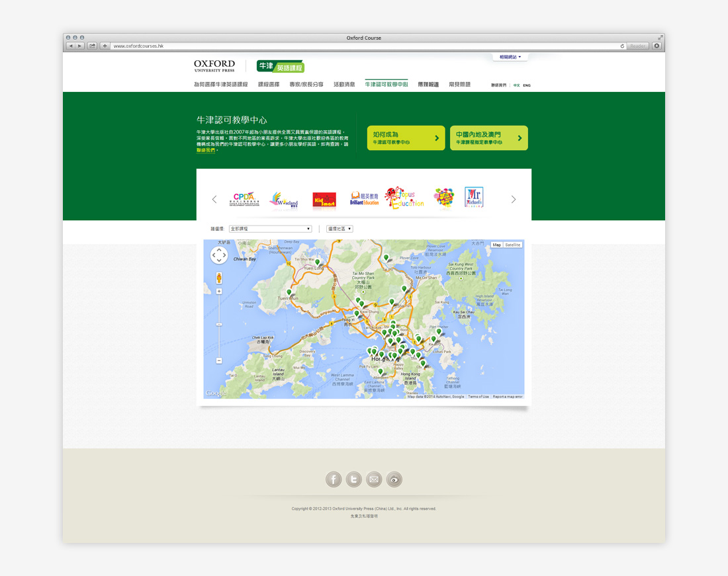Open the 全部課程 course dropdown
The height and width of the screenshot is (576, 728).
point(270,229)
